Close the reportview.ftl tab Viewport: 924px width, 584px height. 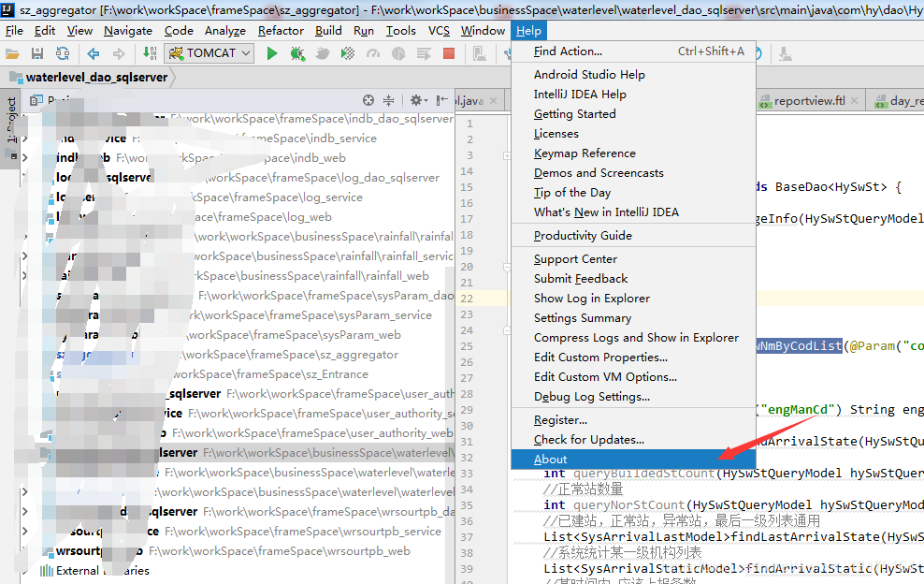point(854,101)
